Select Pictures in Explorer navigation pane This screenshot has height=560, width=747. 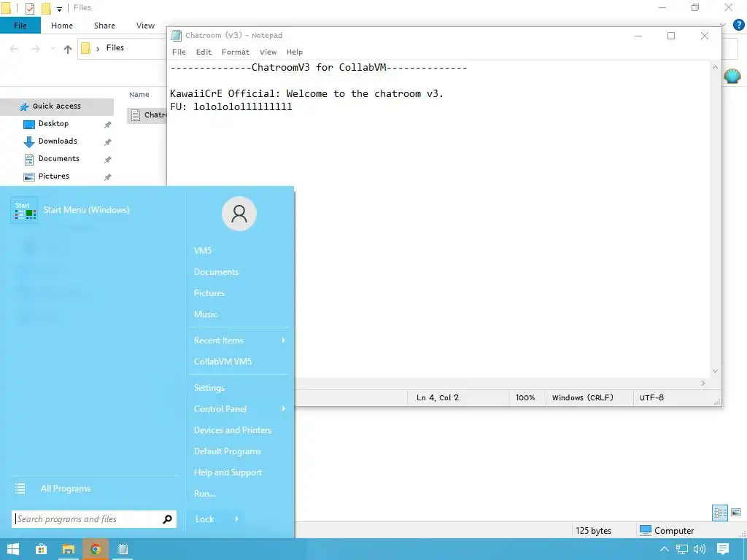(53, 176)
